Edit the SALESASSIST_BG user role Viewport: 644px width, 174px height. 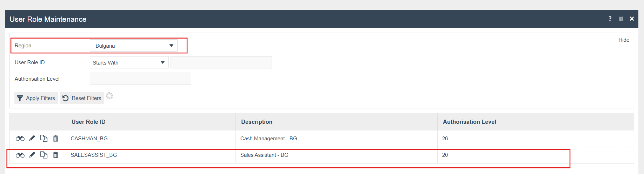[32, 155]
